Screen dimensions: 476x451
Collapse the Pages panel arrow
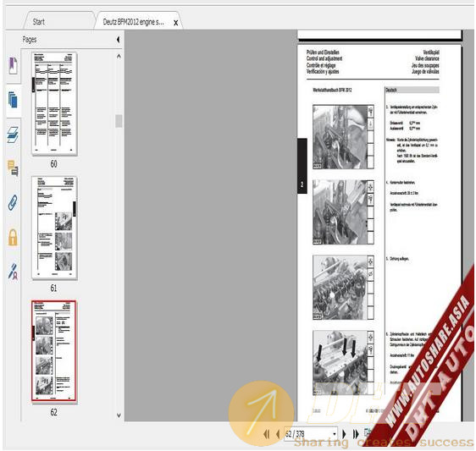pyautogui.click(x=118, y=40)
